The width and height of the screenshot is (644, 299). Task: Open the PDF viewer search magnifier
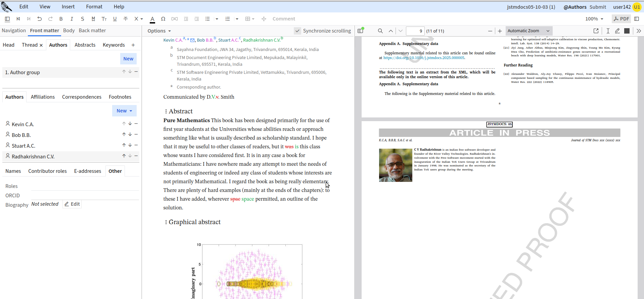pos(380,31)
